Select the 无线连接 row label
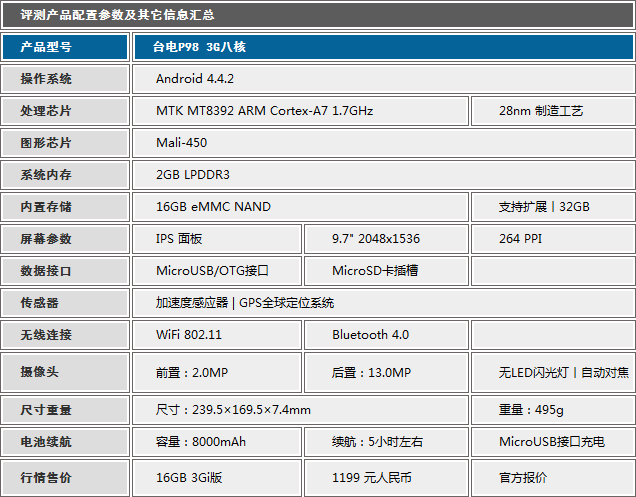This screenshot has width=636, height=497. (x=65, y=335)
